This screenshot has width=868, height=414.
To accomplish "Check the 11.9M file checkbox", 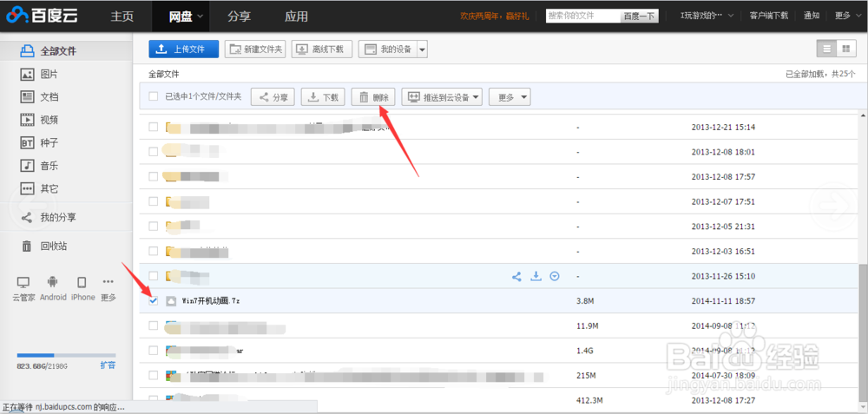I will 154,325.
